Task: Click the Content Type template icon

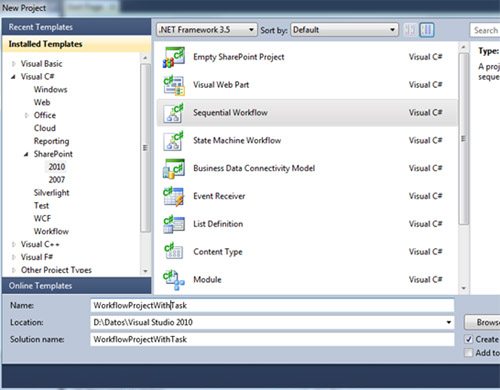Action: tap(173, 252)
